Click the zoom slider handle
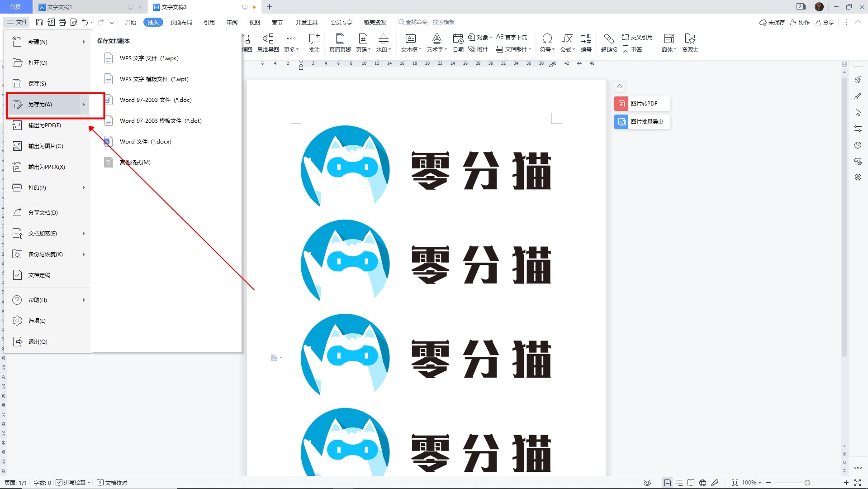Screen dimensions: 868x489 coord(807,483)
